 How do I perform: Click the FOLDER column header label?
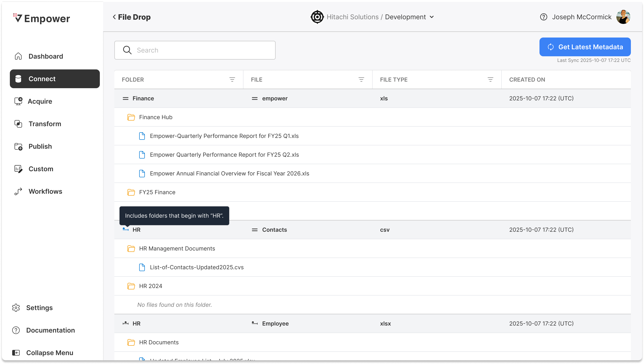133,80
